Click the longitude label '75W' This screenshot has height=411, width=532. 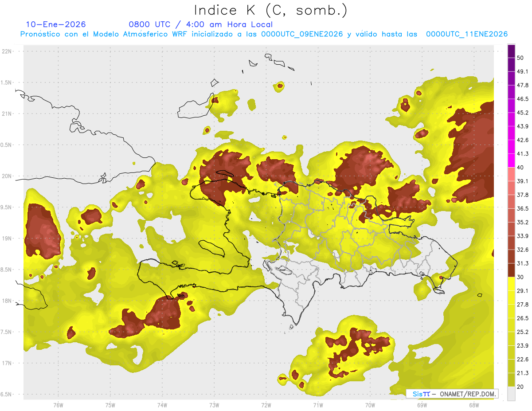(x=110, y=405)
